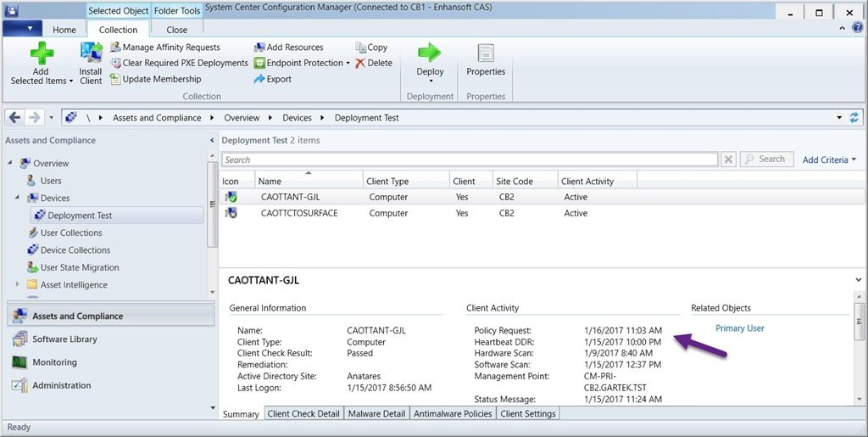Collapse the Devices tree node
Screen dimensions: 868x437
click(x=17, y=197)
